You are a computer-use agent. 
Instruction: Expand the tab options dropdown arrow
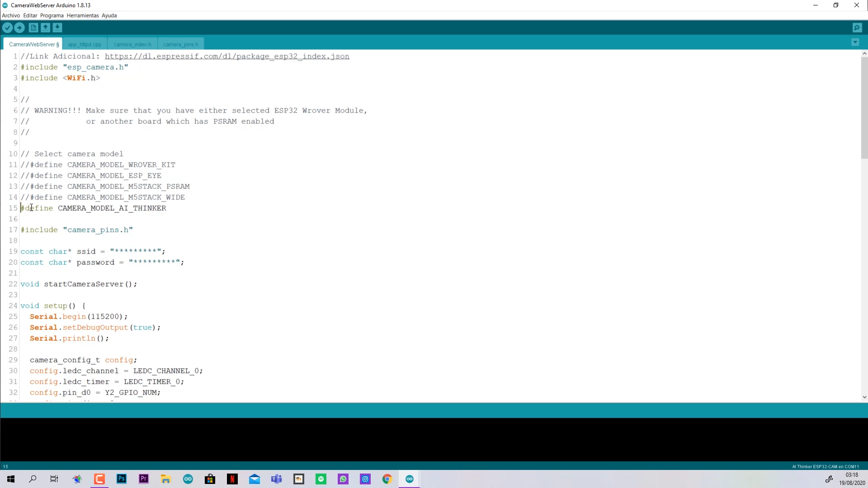click(855, 42)
